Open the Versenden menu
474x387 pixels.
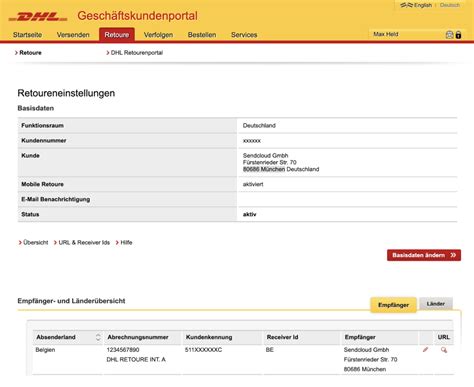tap(73, 35)
